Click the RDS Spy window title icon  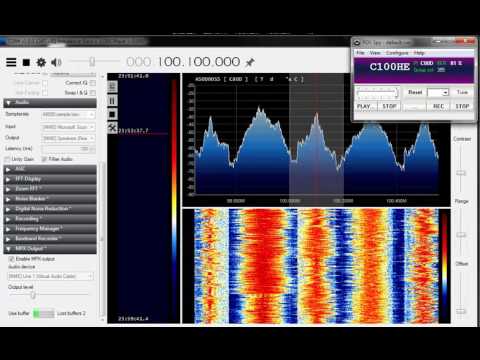tap(357, 43)
